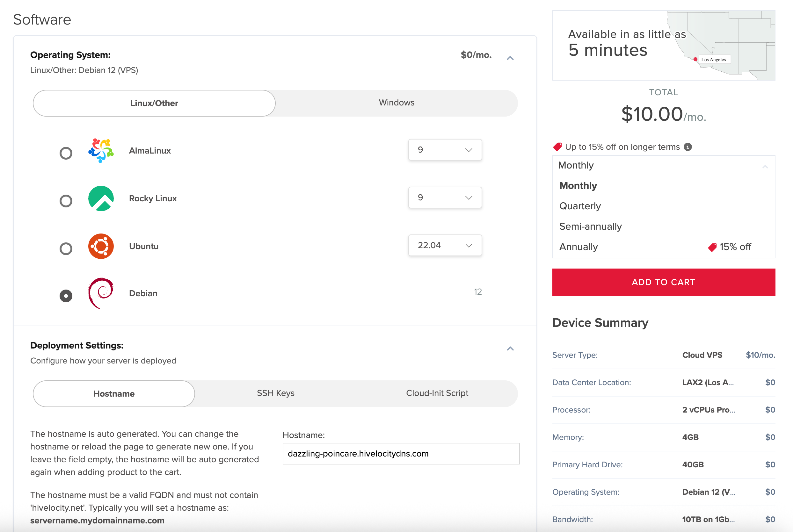Click the ADD TO CART button
Screen dimensions: 793x532
click(663, 282)
